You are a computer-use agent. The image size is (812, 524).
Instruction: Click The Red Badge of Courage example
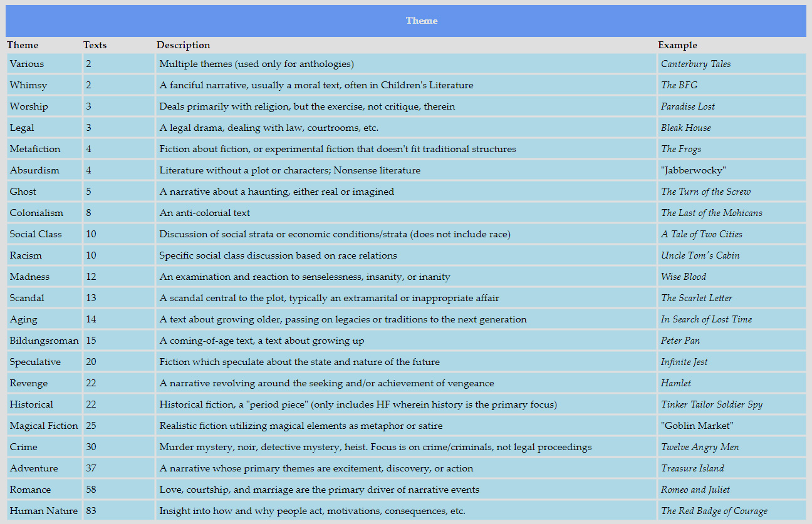tap(714, 511)
